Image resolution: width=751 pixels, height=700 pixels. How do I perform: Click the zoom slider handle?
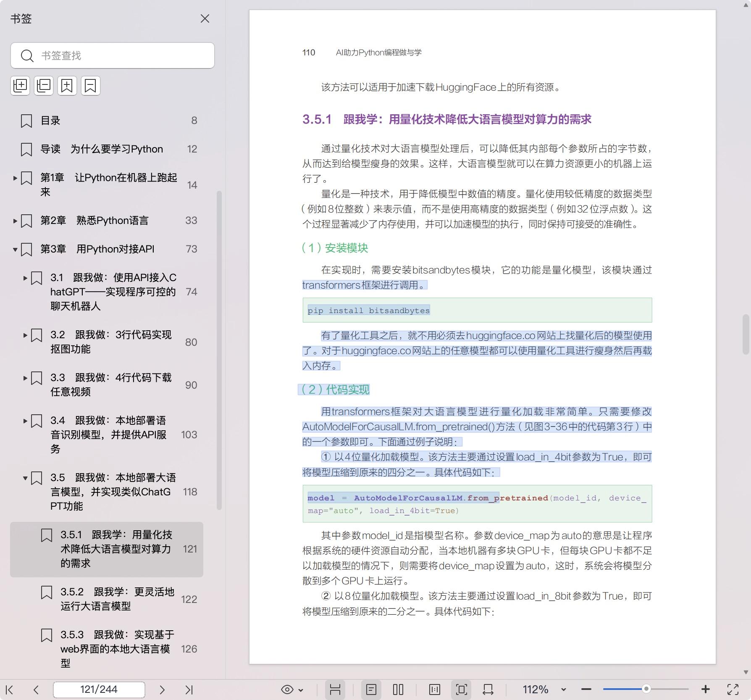(646, 689)
